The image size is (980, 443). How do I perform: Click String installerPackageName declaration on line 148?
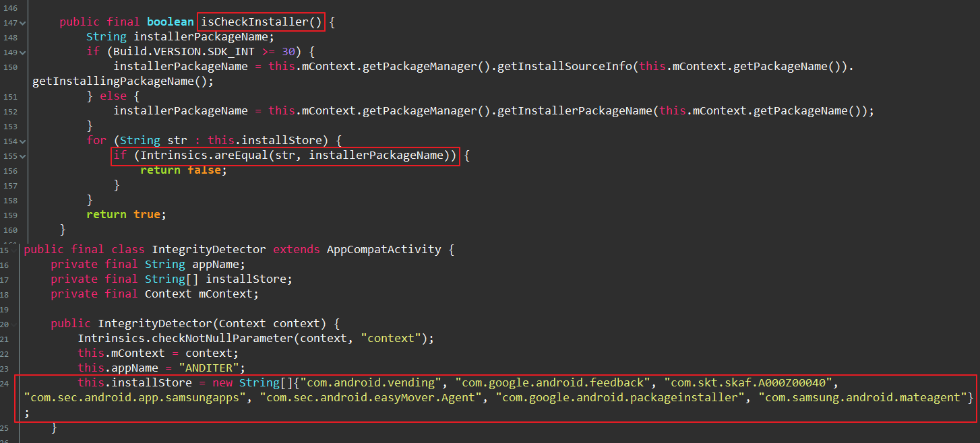[180, 36]
